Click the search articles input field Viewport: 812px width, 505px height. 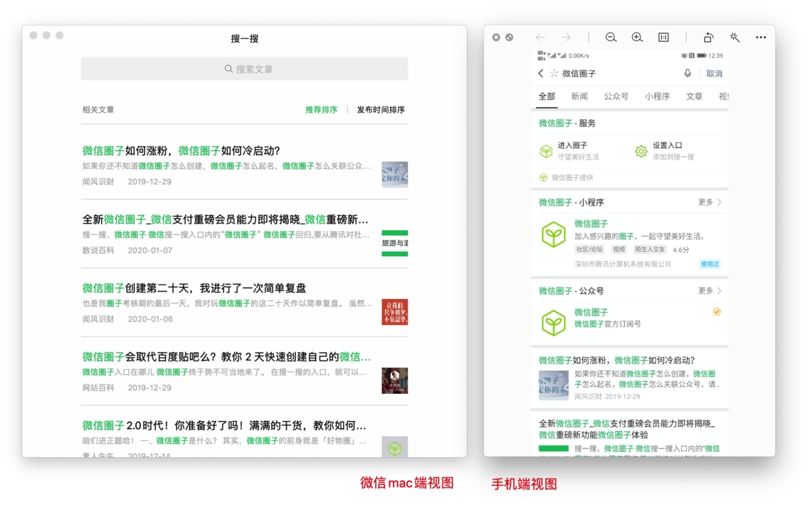point(244,69)
